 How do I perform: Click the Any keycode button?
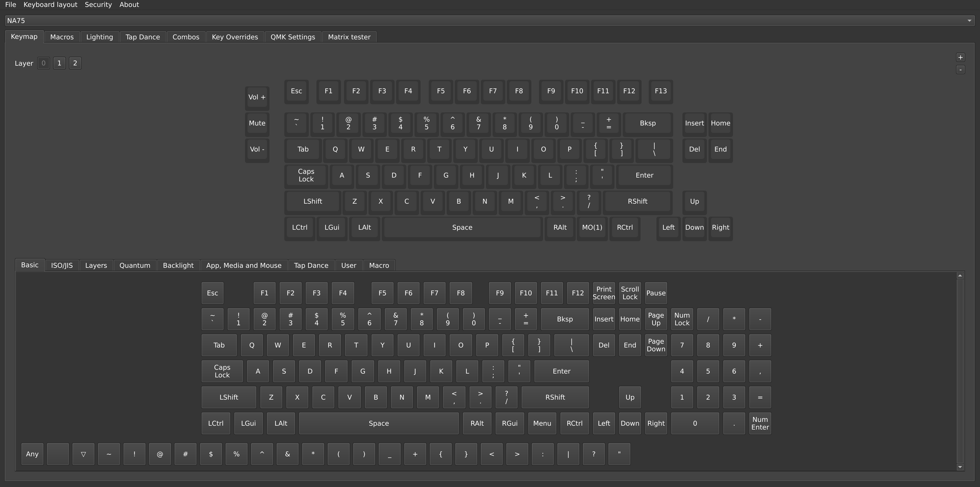32,454
